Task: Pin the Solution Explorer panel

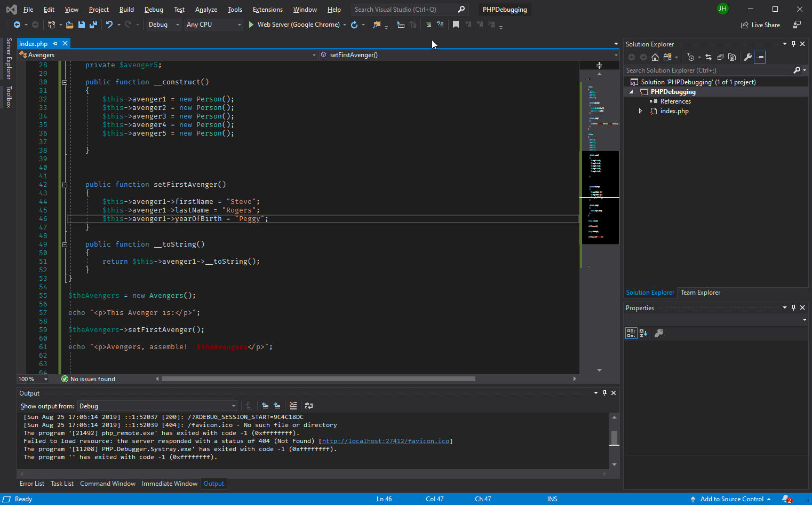Action: click(793, 44)
